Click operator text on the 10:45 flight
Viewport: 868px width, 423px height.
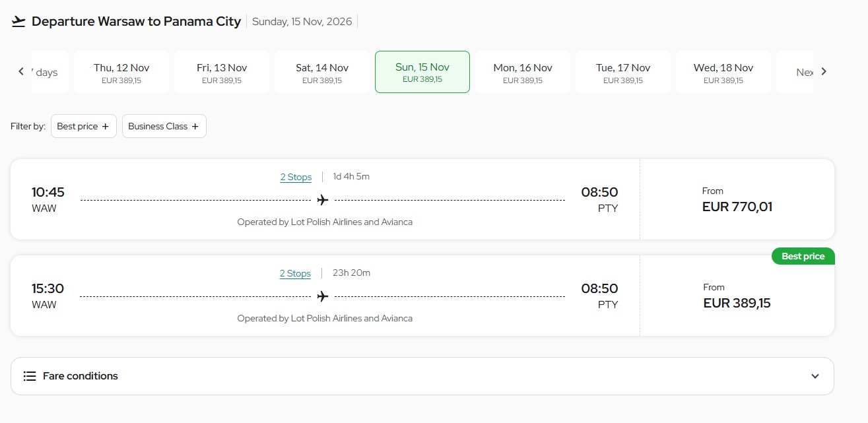point(325,222)
